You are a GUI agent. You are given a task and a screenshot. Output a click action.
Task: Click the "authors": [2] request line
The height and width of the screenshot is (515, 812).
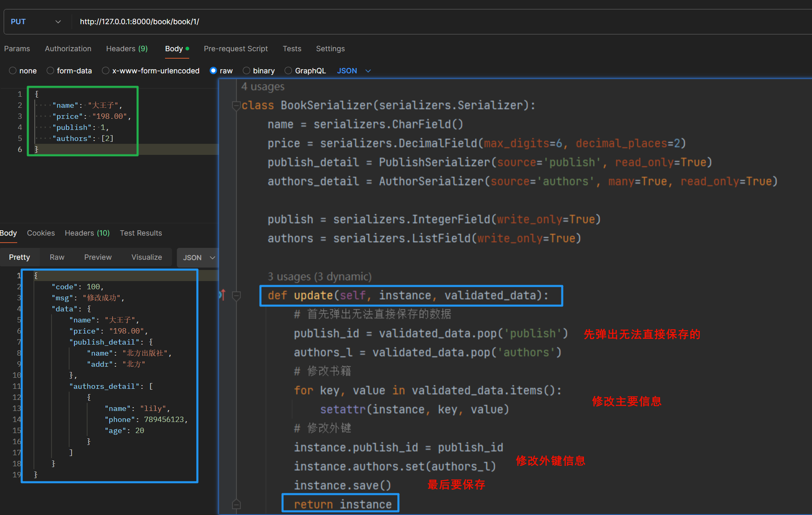83,138
